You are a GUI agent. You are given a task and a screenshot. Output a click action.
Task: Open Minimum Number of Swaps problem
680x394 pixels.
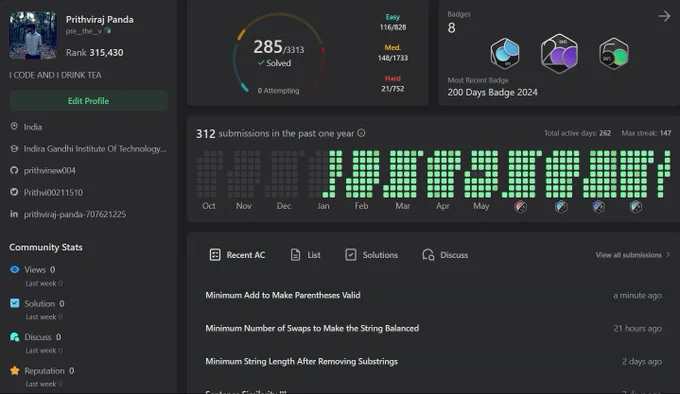pos(312,328)
